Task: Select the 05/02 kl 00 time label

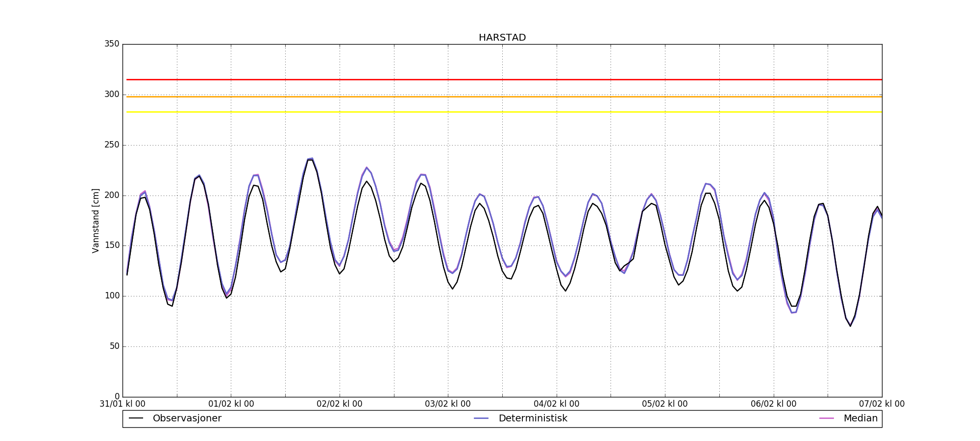Action: pos(665,404)
